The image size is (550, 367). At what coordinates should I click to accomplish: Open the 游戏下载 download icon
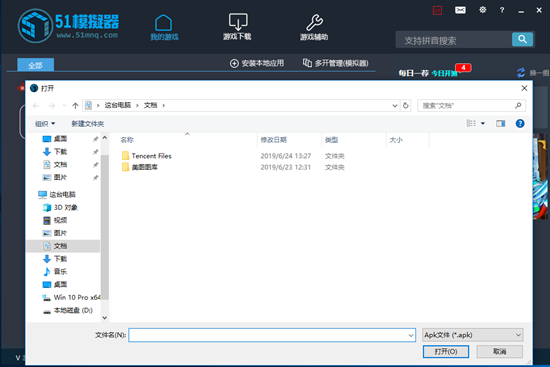click(x=238, y=22)
